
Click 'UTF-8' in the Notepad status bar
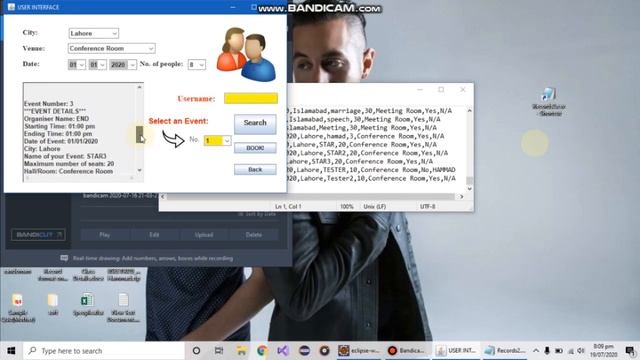427,207
